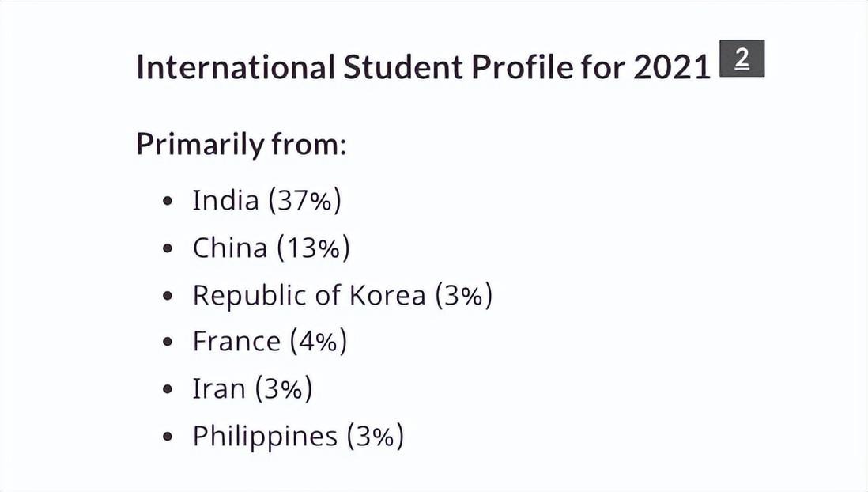Click the bullet point before India
Image resolution: width=868 pixels, height=492 pixels.
pyautogui.click(x=168, y=201)
